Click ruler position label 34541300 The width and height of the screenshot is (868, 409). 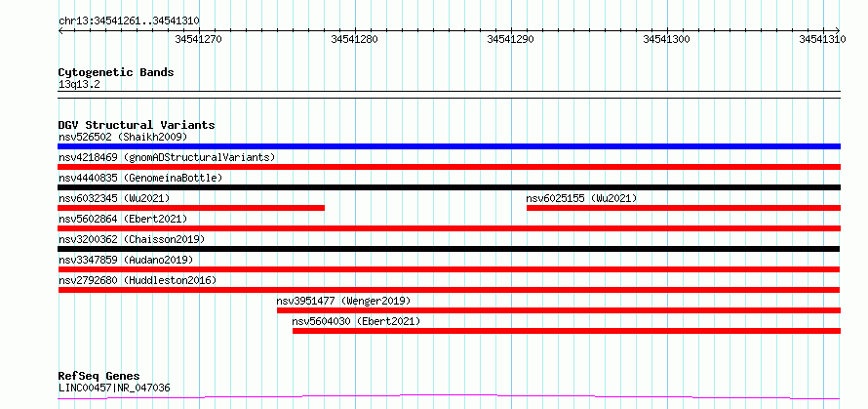point(666,39)
